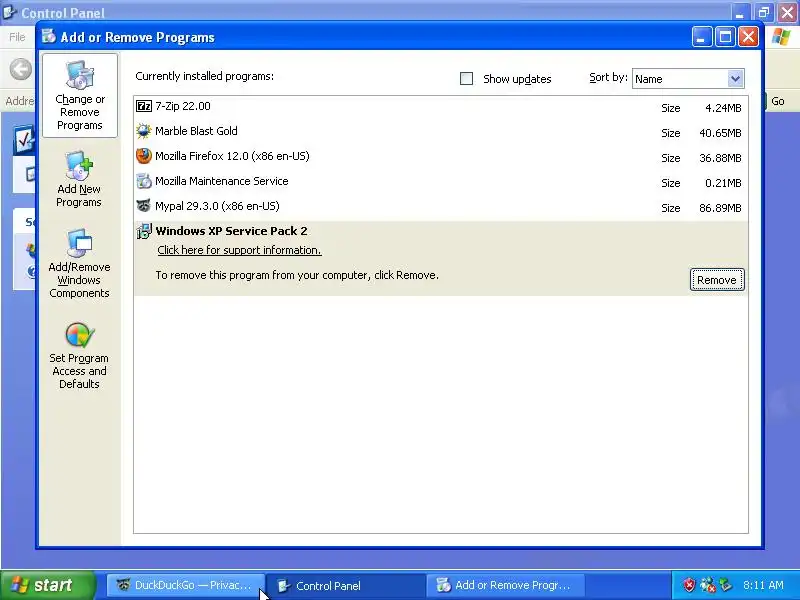Click the Windows flag logo in Control Panel
This screenshot has height=600, width=800.
click(781, 37)
